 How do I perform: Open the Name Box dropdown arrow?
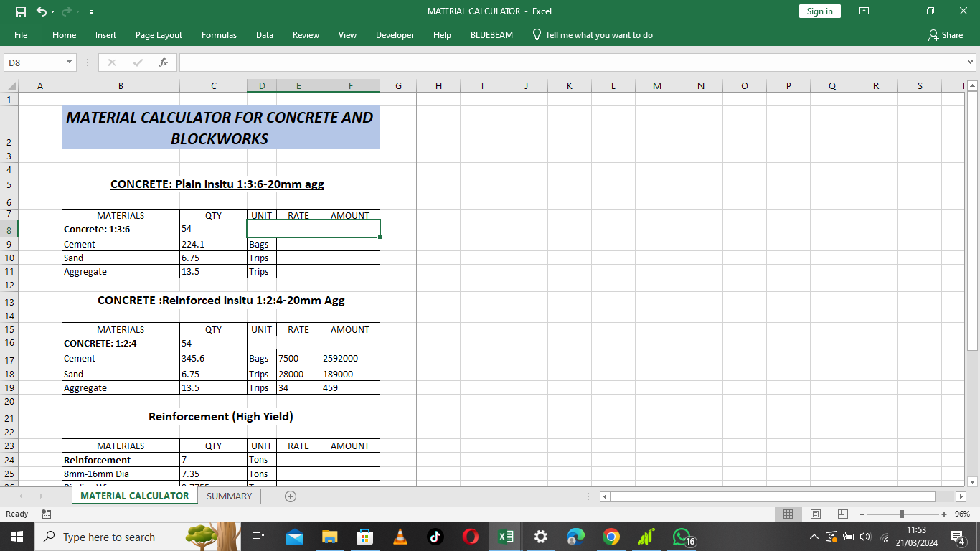tap(70, 62)
